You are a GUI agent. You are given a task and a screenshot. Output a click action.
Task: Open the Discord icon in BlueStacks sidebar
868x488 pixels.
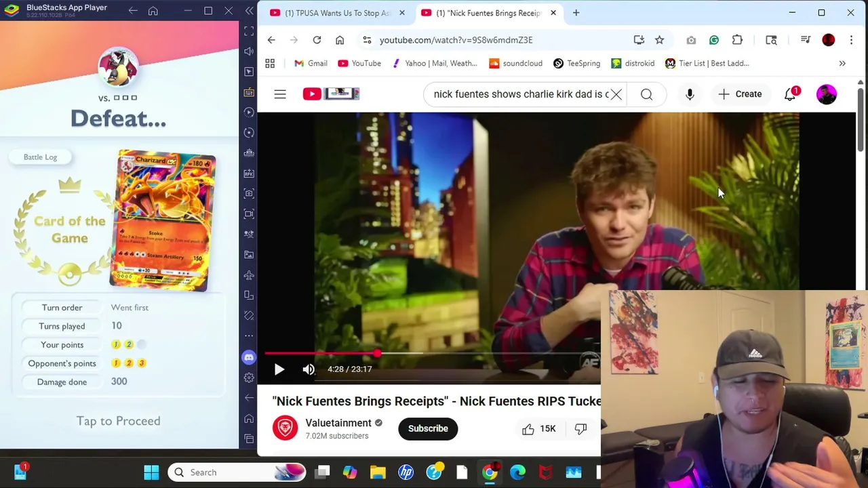[249, 357]
